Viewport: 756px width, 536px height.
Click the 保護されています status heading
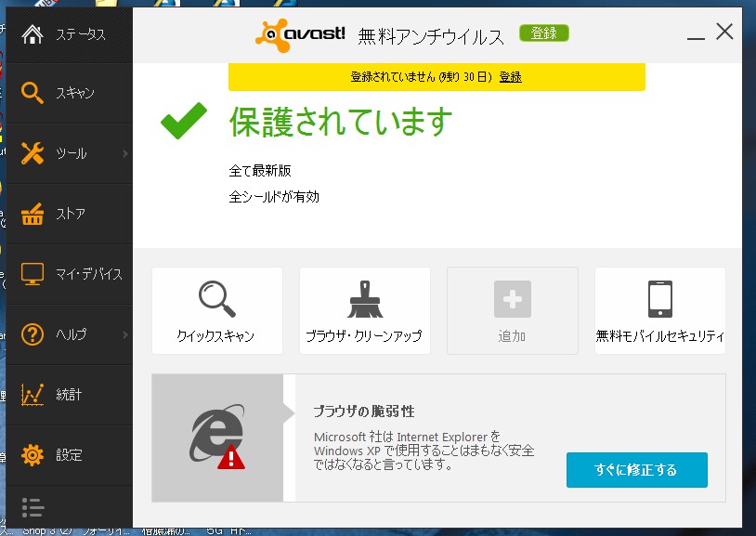point(341,121)
